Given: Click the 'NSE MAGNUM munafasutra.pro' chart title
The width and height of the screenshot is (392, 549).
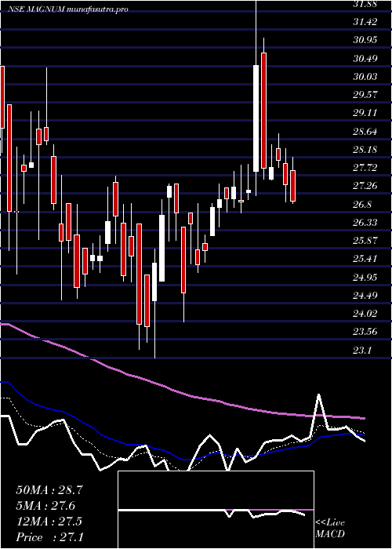Looking at the screenshot, I should click(x=67, y=9).
